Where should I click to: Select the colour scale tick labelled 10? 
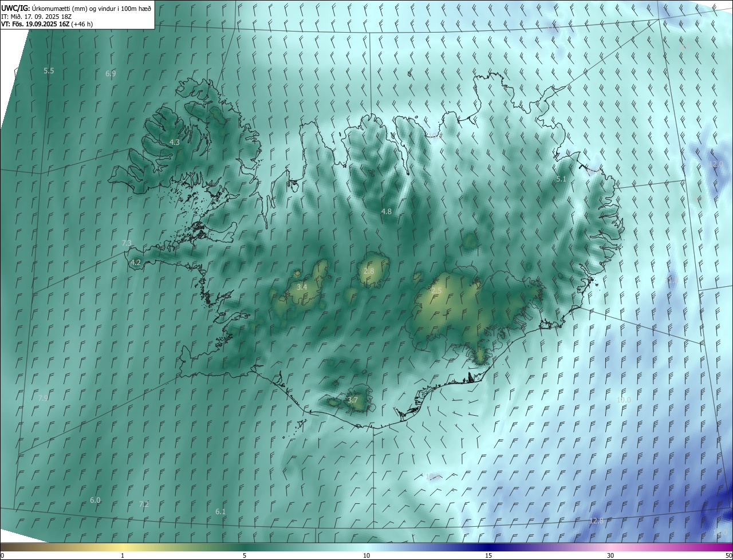[x=366, y=555]
